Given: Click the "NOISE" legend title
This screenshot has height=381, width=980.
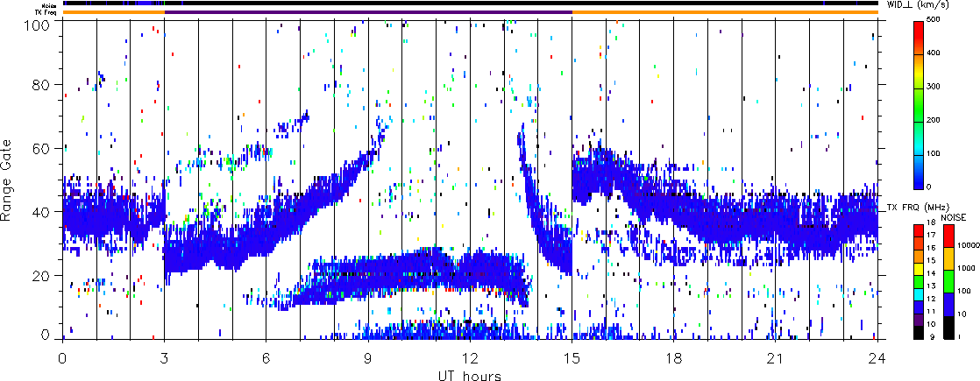Looking at the screenshot, I should pyautogui.click(x=954, y=215).
